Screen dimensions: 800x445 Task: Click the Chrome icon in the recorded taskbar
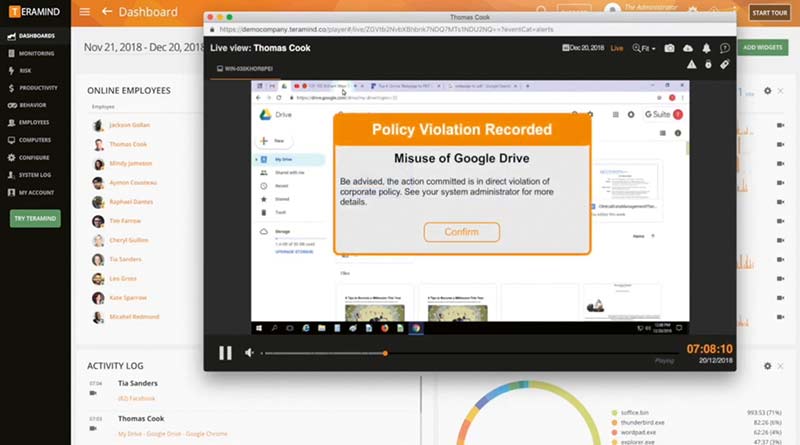pyautogui.click(x=416, y=328)
